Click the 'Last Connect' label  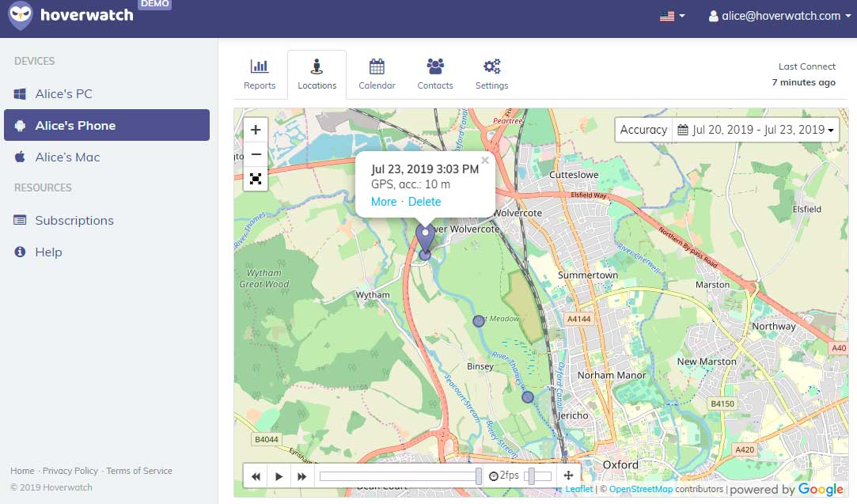806,66
